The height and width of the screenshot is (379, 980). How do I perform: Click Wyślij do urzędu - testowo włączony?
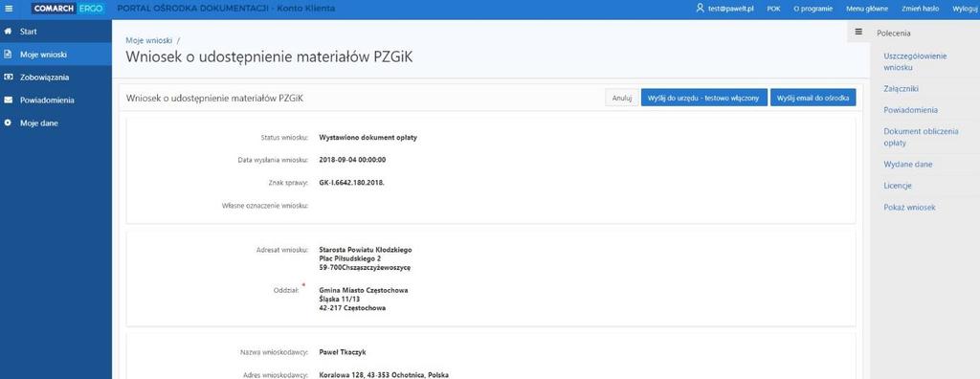pyautogui.click(x=703, y=98)
